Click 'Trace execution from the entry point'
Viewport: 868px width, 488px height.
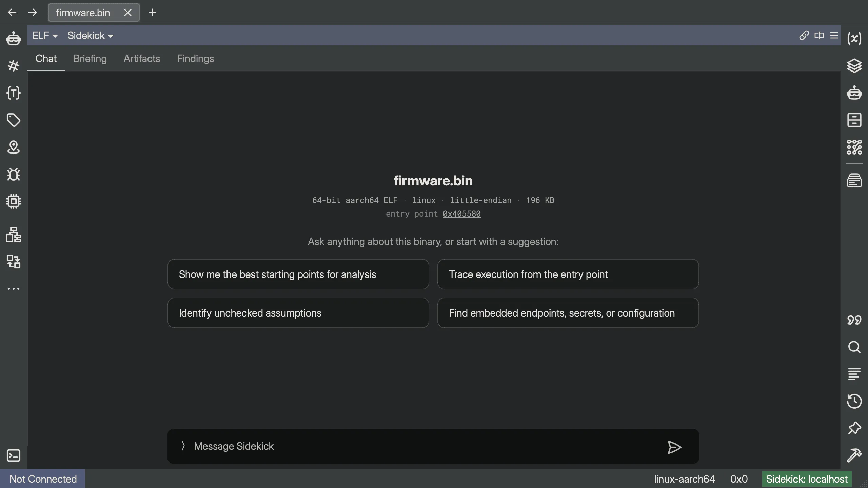click(x=568, y=274)
